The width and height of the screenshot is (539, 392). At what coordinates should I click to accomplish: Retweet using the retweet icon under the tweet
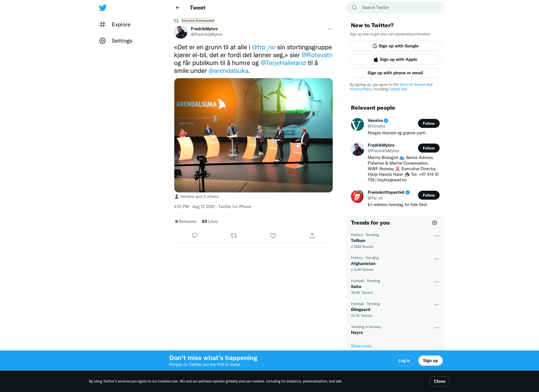tap(234, 236)
